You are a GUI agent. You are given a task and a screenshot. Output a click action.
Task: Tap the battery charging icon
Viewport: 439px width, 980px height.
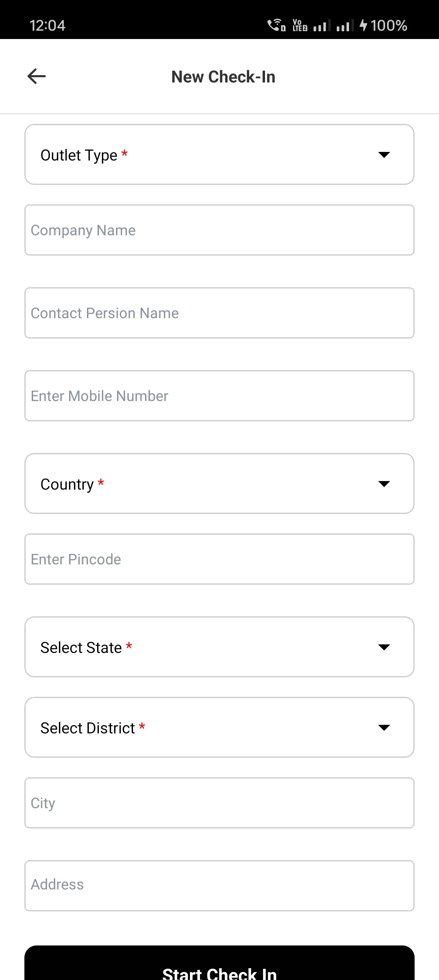[363, 26]
